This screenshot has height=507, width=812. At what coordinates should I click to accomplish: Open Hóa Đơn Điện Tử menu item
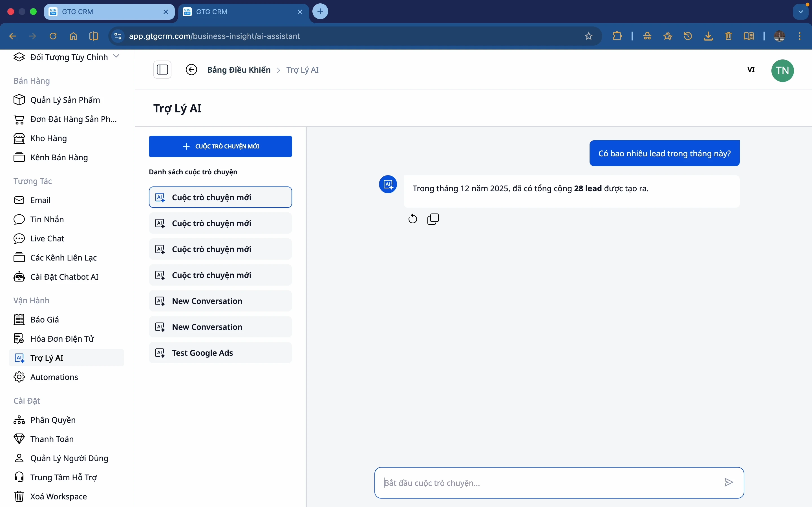tap(62, 339)
